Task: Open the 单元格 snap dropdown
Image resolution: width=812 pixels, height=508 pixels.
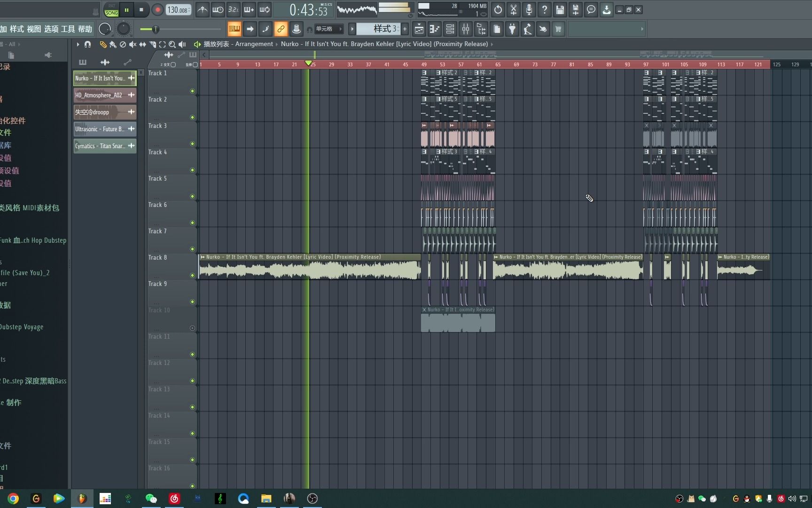Action: [x=328, y=29]
